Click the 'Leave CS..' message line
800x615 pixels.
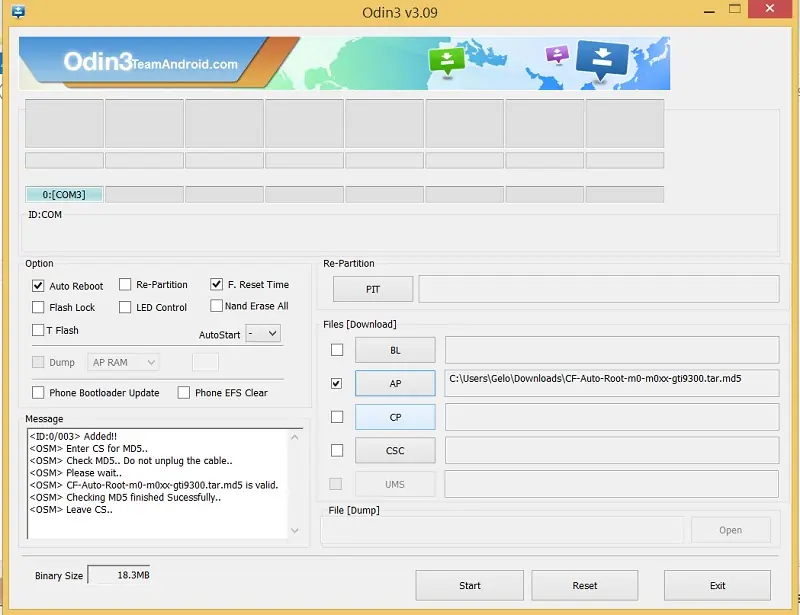71,509
